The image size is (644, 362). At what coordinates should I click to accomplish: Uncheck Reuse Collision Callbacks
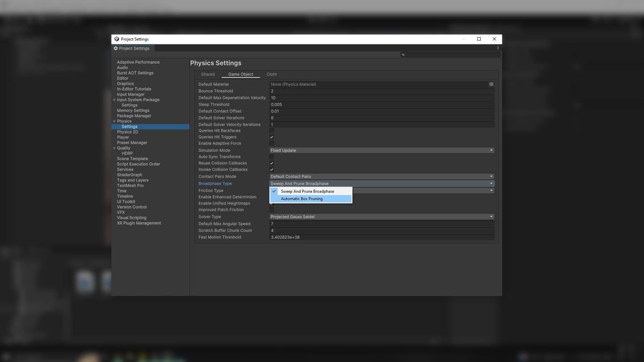(272, 163)
